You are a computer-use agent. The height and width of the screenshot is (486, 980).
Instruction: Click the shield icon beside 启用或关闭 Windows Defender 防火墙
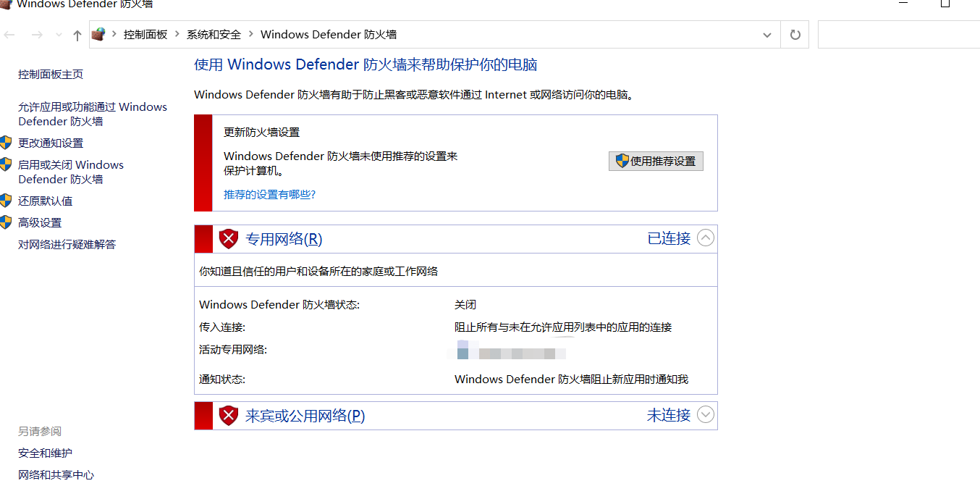(x=6, y=164)
